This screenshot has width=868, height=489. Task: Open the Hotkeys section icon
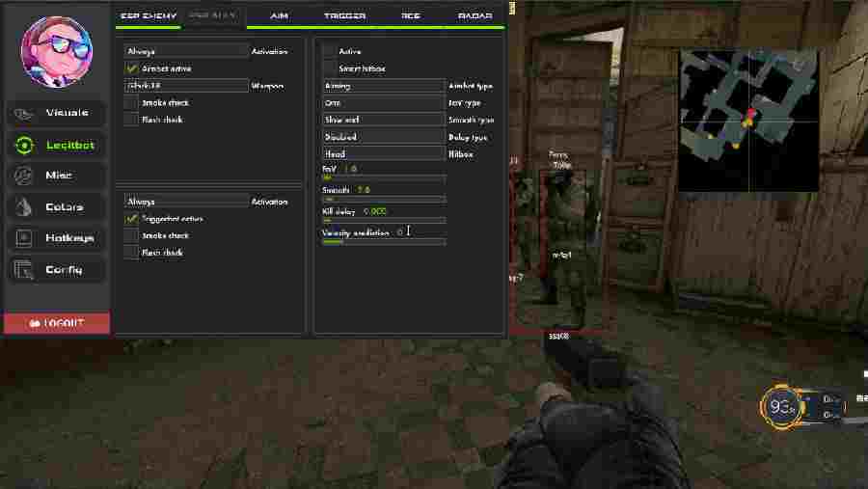(x=23, y=238)
